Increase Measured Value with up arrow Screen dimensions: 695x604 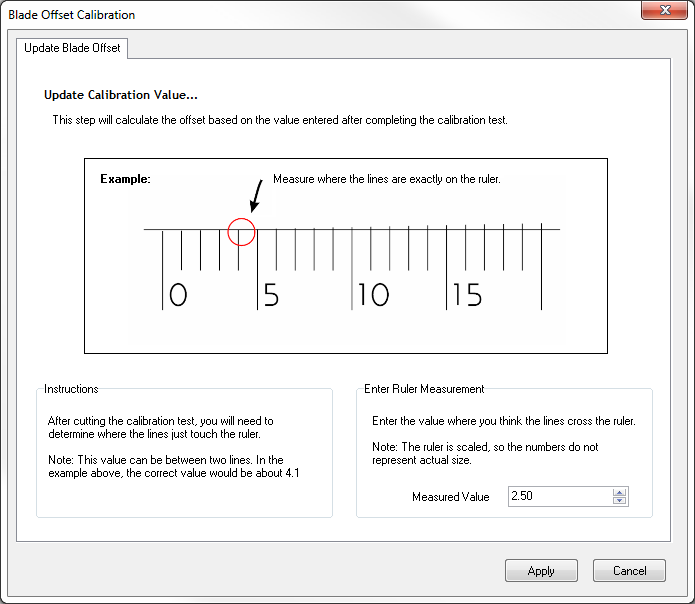[619, 492]
